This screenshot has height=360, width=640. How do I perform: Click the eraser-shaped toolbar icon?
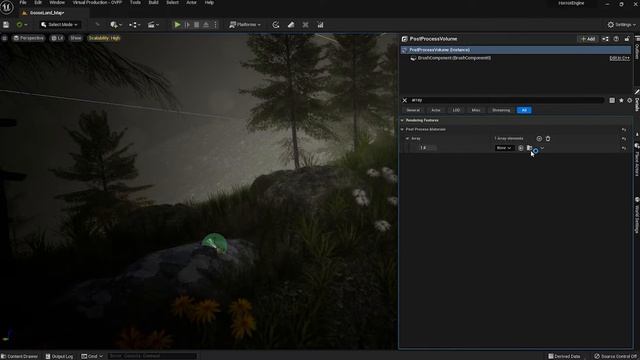pos(291,25)
